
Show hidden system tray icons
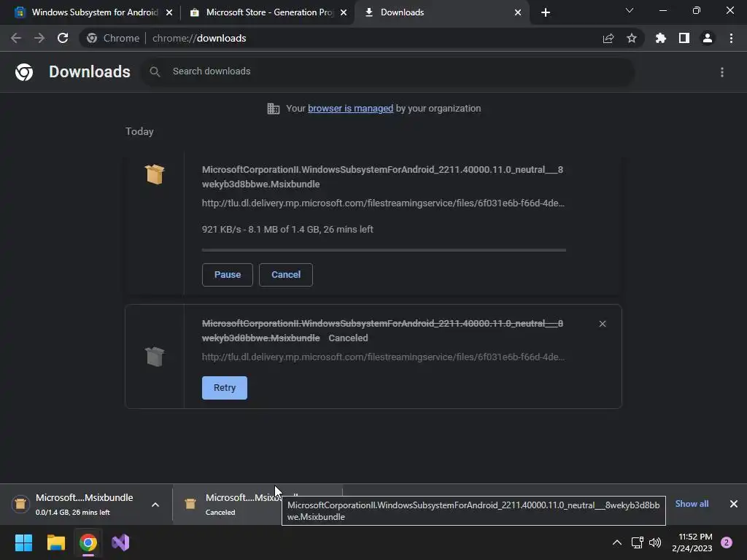[617, 542]
